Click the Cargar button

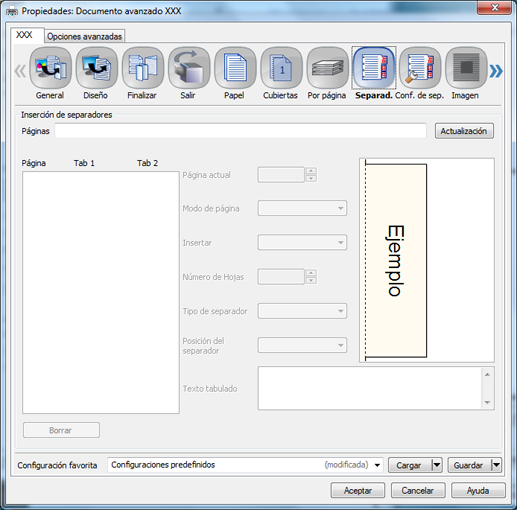tap(410, 465)
